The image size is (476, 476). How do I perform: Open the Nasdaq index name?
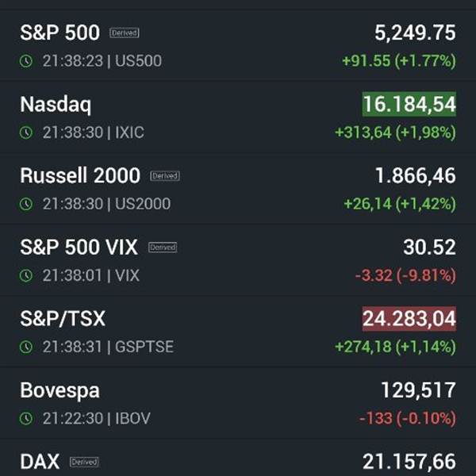(x=56, y=104)
